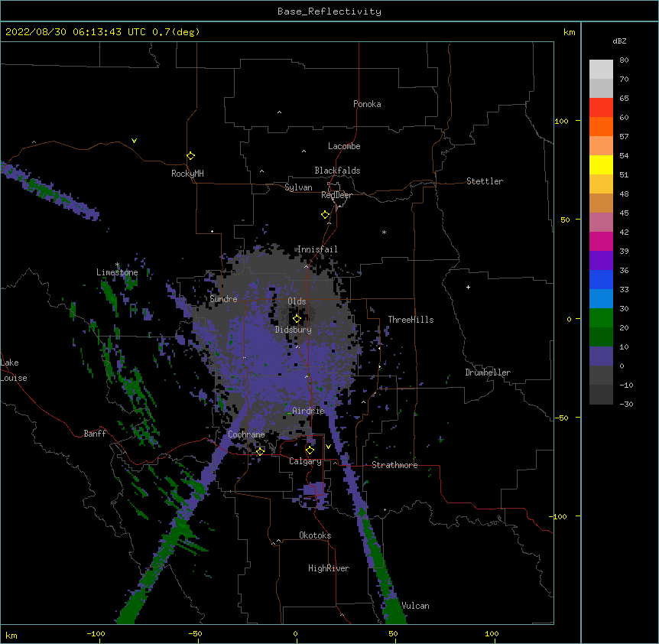Click the Vulcan town label
659x644 pixels.
415,606
